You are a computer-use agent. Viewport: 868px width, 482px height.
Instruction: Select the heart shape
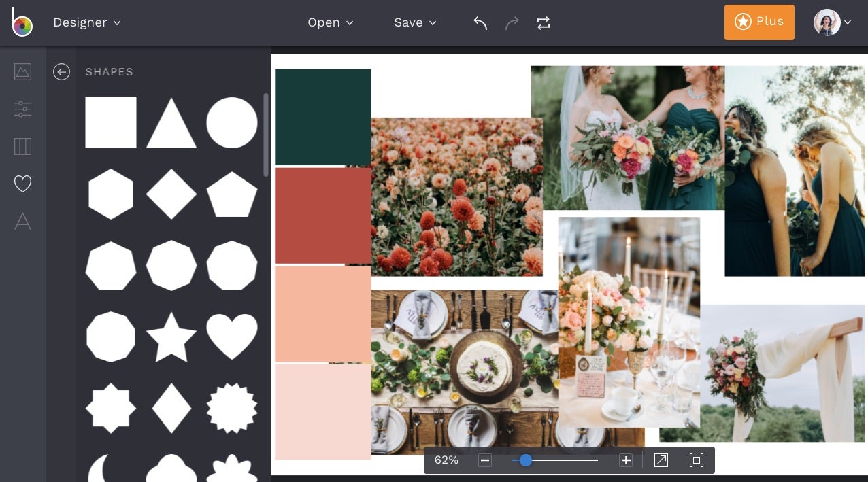232,336
